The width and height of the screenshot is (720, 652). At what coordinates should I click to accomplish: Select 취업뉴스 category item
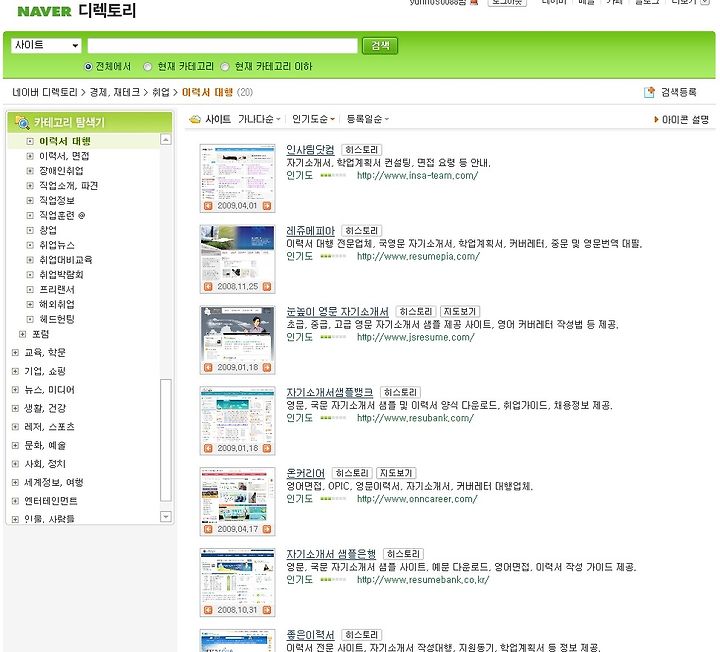[56, 245]
